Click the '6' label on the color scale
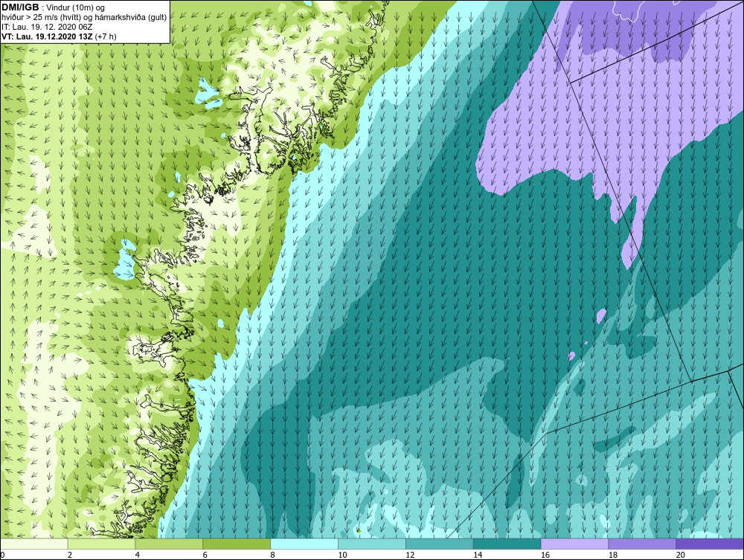The height and width of the screenshot is (560, 744). [205, 555]
